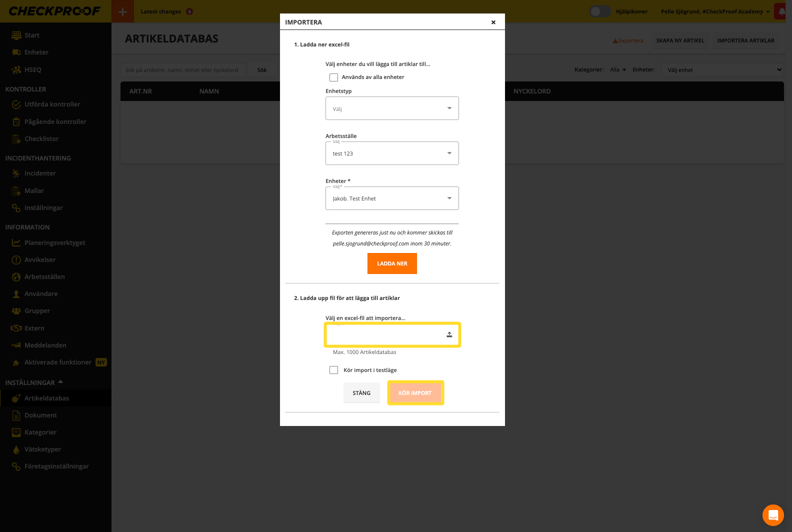Open the Arbetsställe dropdown showing test 123

(x=392, y=153)
